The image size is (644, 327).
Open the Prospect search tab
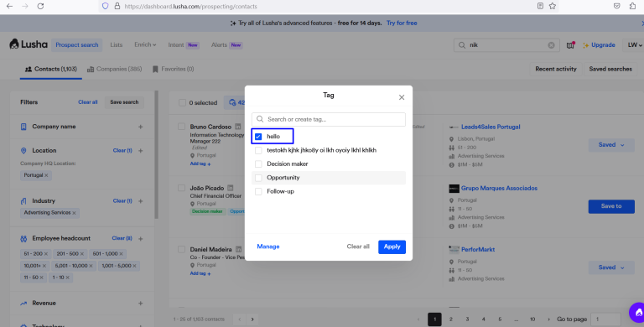tap(77, 44)
